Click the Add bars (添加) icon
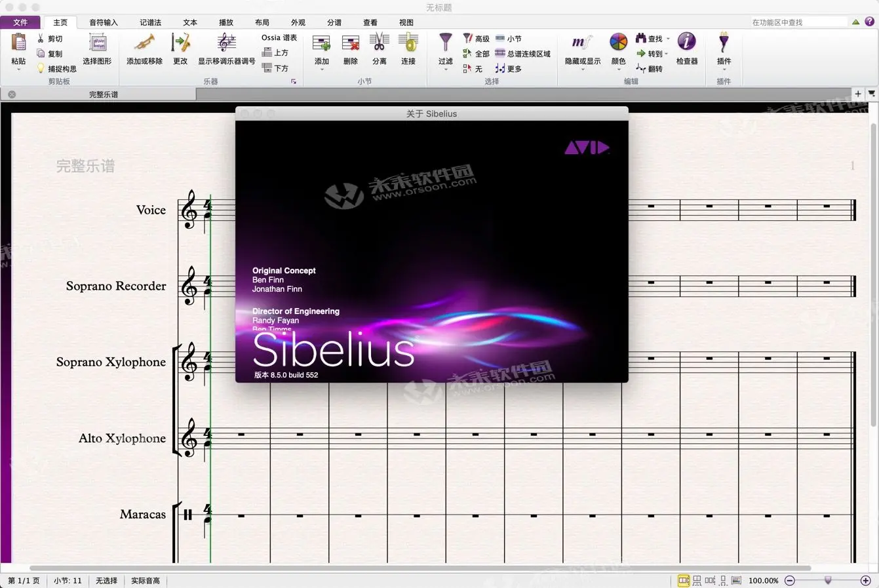The height and width of the screenshot is (588, 879). click(321, 44)
